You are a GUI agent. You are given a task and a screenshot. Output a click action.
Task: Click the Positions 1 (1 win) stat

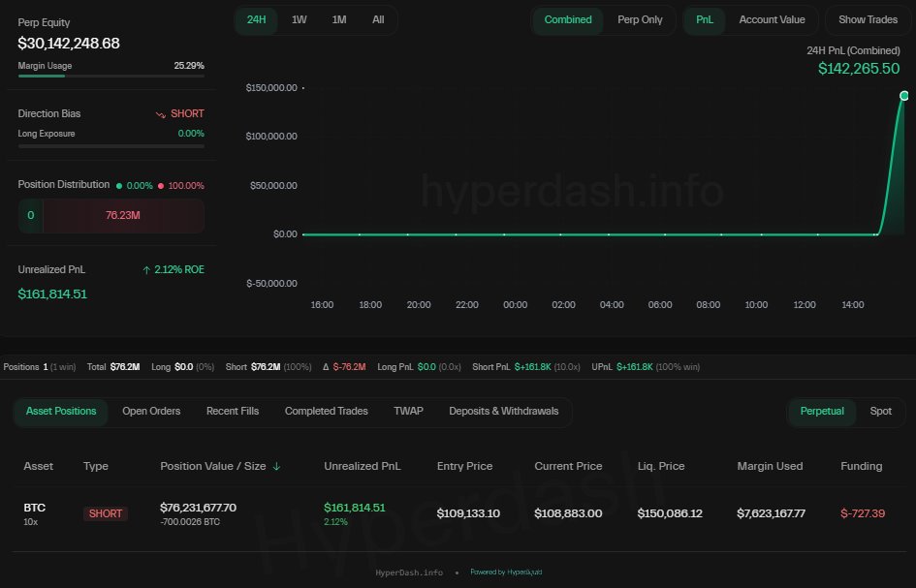[x=39, y=367]
